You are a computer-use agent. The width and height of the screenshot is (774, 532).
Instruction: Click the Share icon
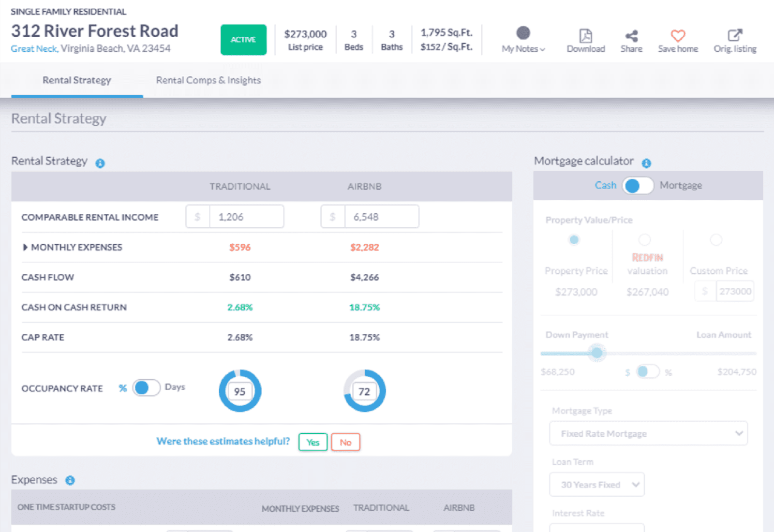click(x=631, y=36)
